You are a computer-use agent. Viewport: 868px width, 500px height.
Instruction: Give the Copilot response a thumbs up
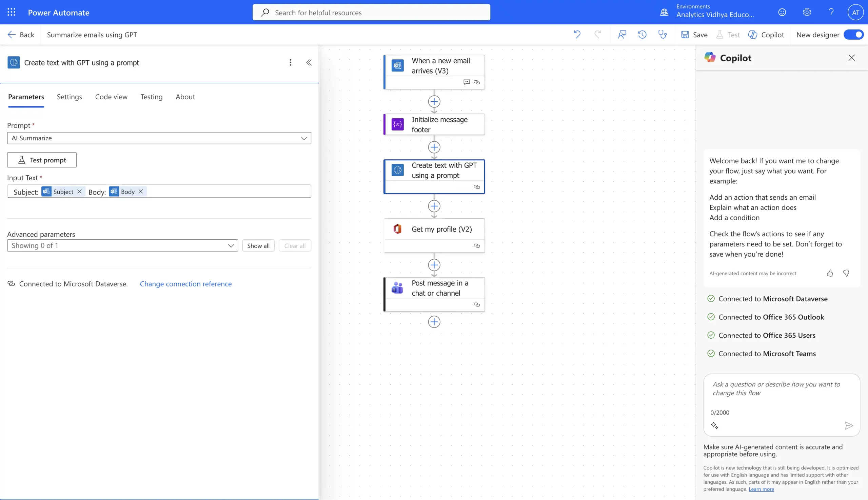[830, 273]
